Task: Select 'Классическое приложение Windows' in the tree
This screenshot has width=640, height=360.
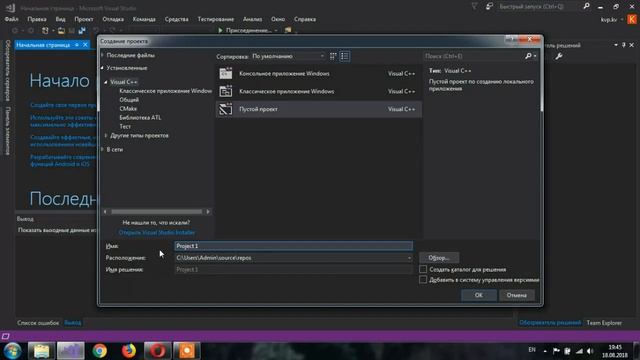Action: click(x=165, y=91)
